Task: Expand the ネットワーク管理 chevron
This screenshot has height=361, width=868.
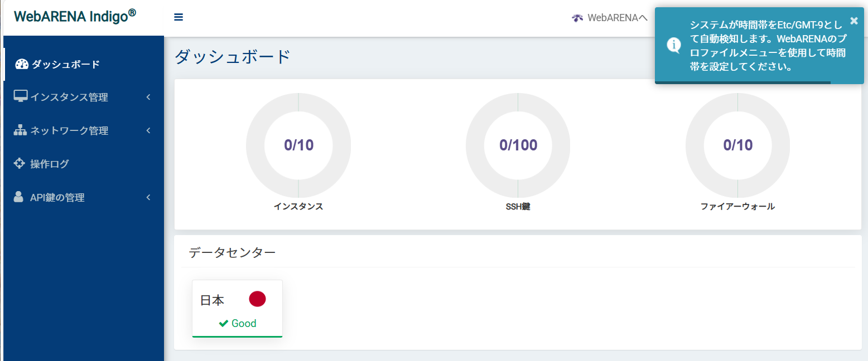Action: coord(148,130)
